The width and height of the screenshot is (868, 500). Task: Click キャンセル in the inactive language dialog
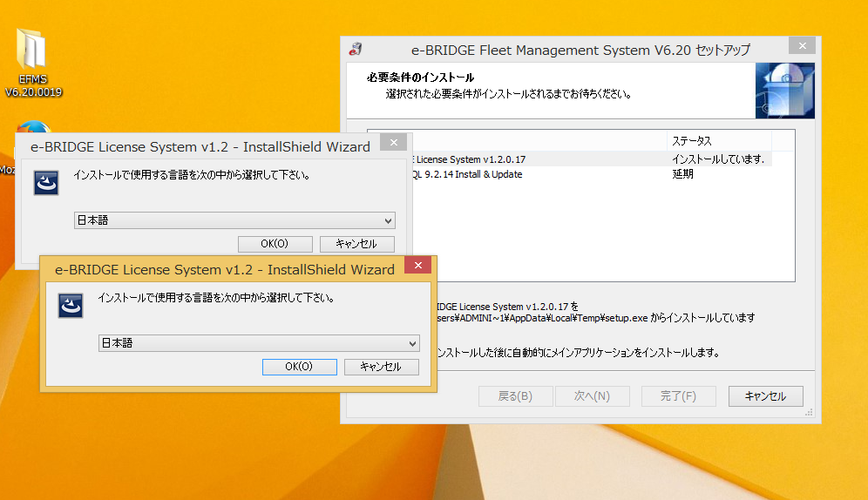356,244
